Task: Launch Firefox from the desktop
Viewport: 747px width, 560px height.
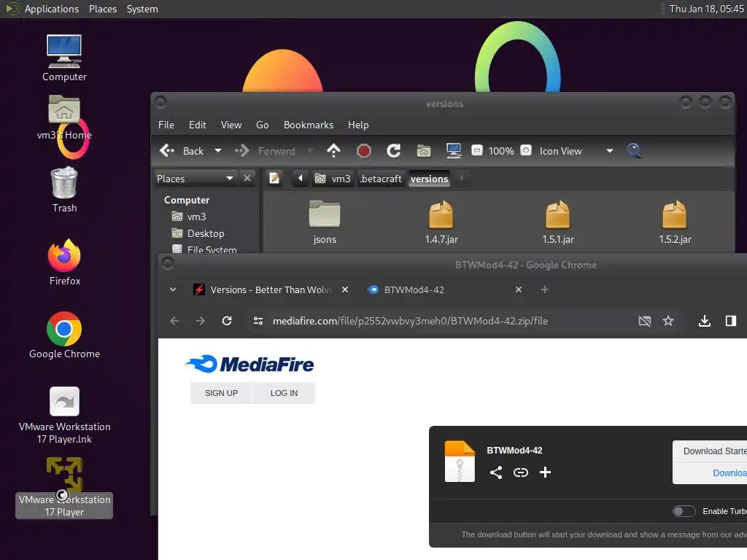Action: (x=64, y=262)
